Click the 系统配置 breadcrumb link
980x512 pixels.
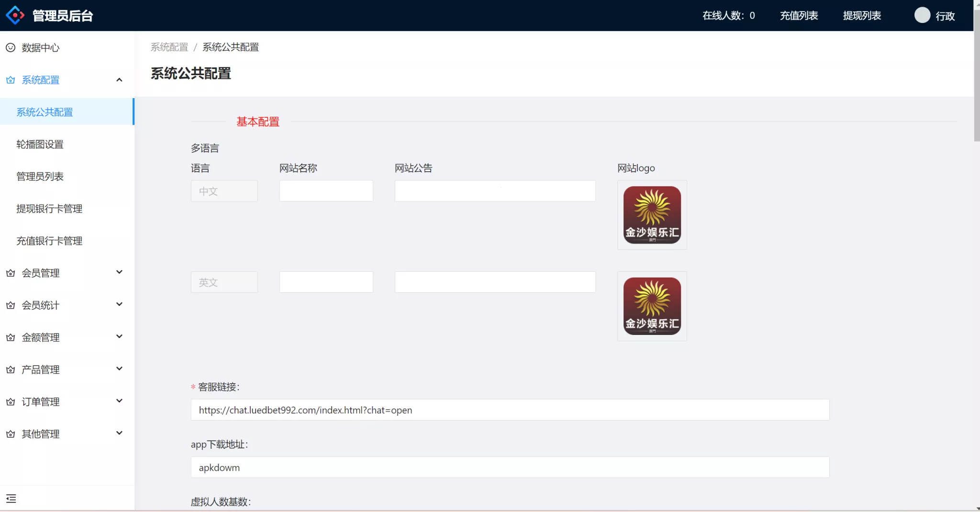click(168, 47)
